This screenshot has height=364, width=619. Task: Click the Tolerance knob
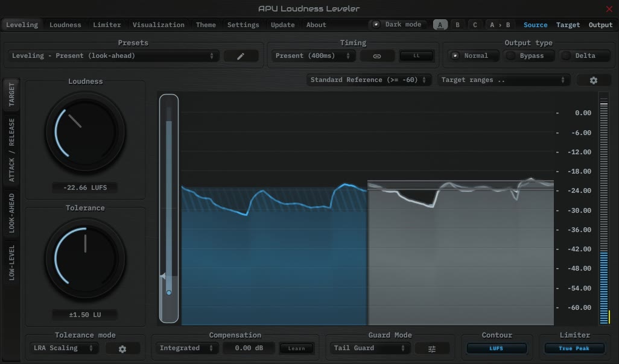[x=85, y=259]
